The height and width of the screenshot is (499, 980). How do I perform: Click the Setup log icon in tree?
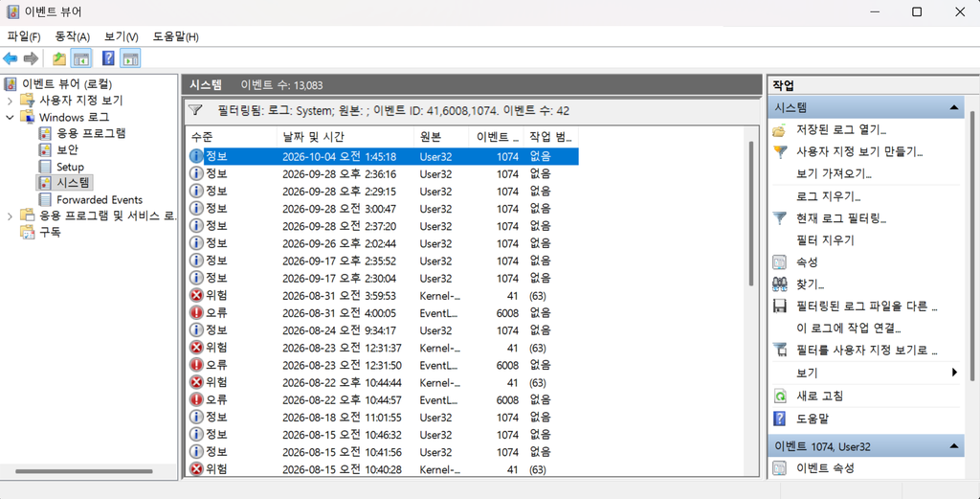click(x=44, y=167)
